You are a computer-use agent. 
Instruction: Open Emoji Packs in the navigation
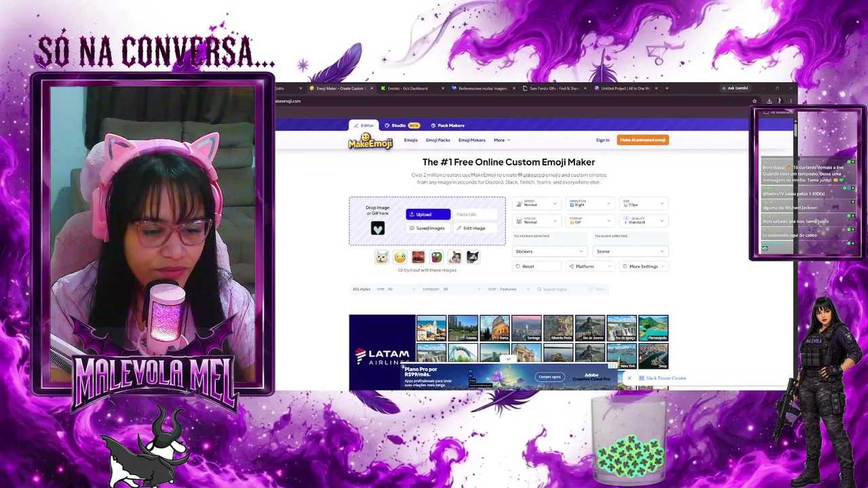pyautogui.click(x=438, y=140)
